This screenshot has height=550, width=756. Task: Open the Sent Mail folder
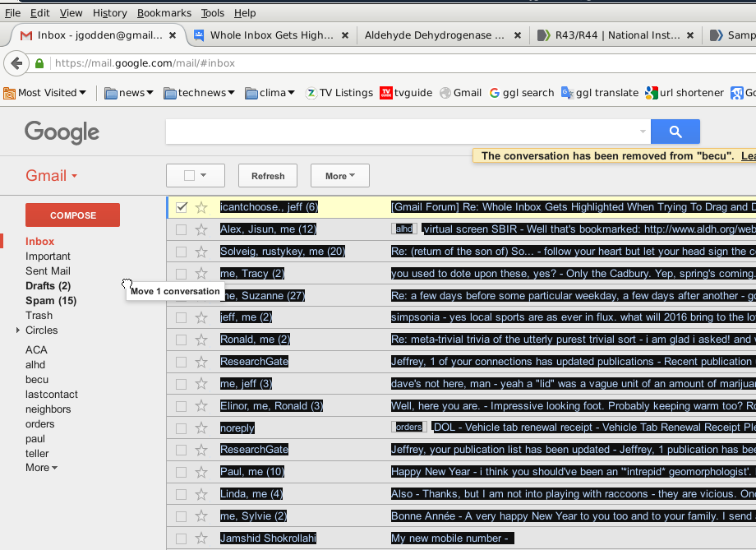click(48, 271)
